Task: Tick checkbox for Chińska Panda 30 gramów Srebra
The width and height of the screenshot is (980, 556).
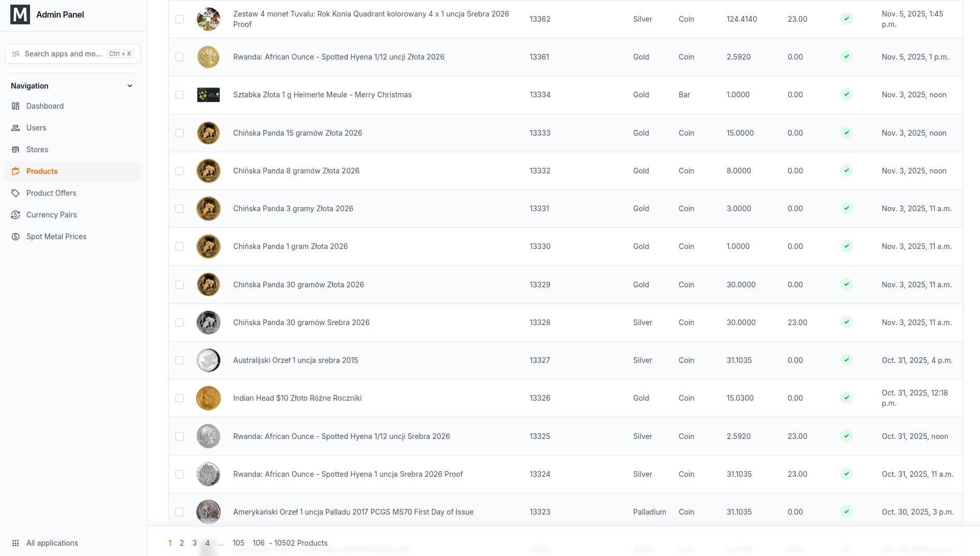Action: click(x=180, y=323)
